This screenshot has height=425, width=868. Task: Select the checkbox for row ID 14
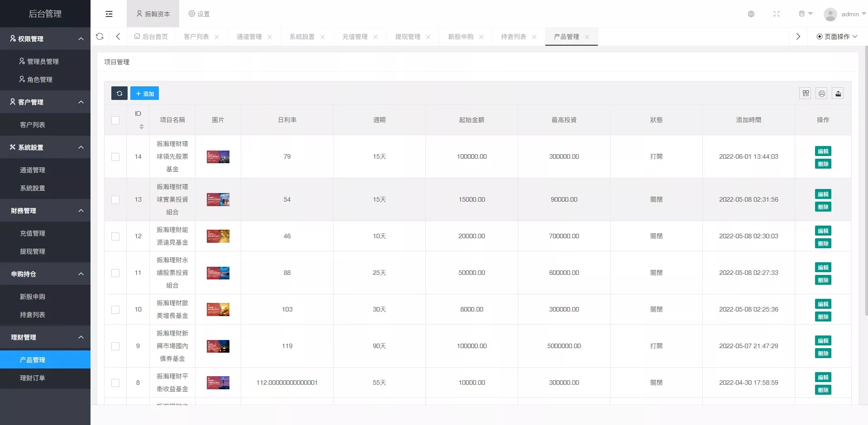(115, 157)
